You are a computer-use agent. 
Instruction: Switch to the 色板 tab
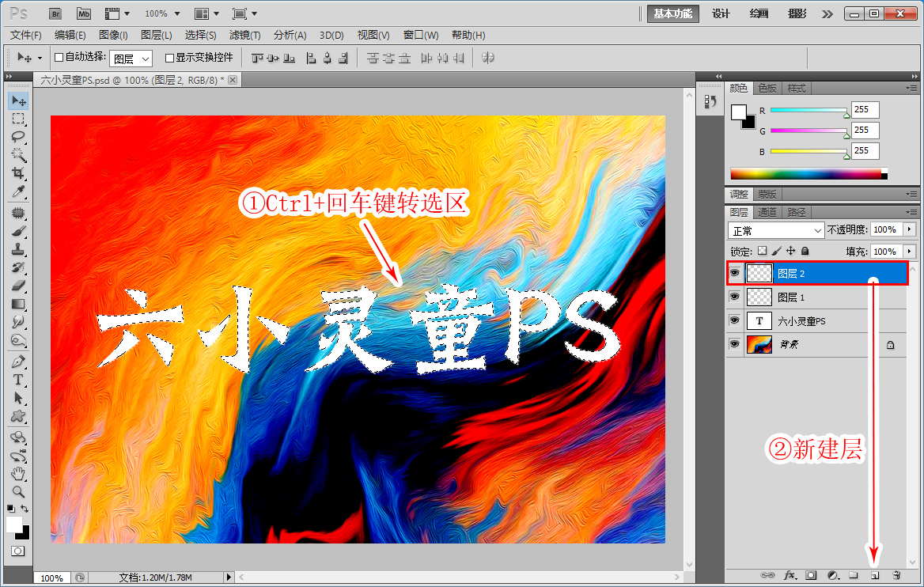(x=767, y=89)
